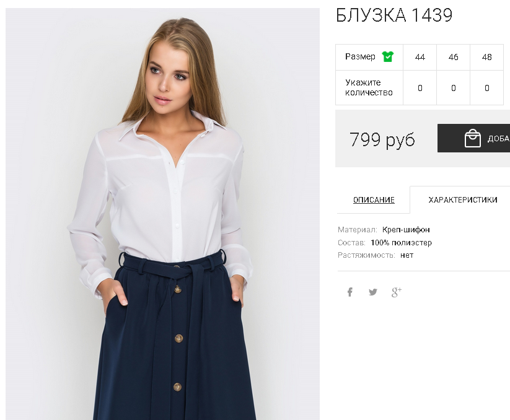Select size 48 column header
The width and height of the screenshot is (510, 420).
486,57
